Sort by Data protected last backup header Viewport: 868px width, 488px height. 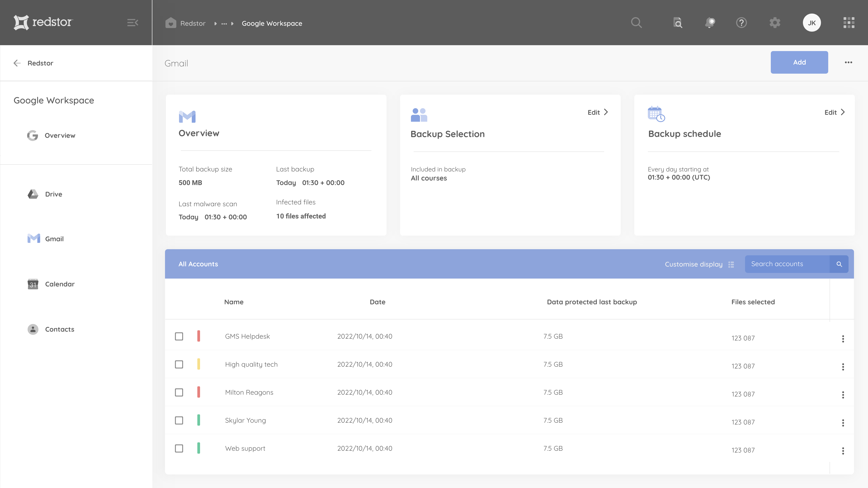click(592, 302)
